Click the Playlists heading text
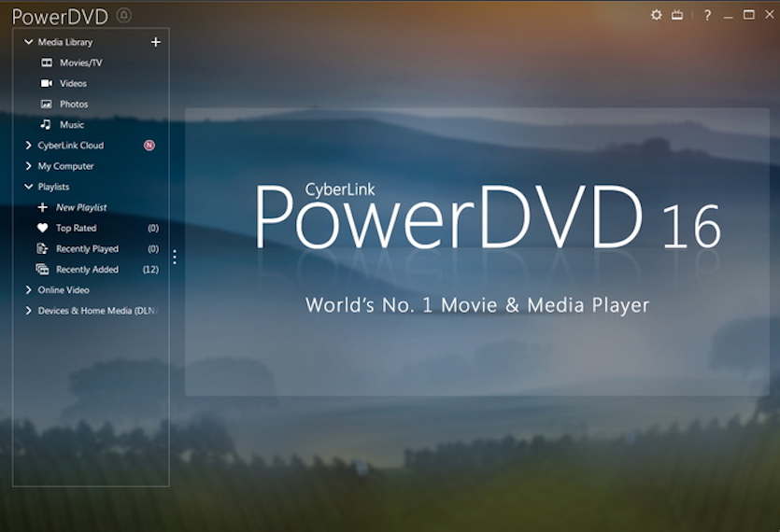This screenshot has height=532, width=780. click(54, 187)
